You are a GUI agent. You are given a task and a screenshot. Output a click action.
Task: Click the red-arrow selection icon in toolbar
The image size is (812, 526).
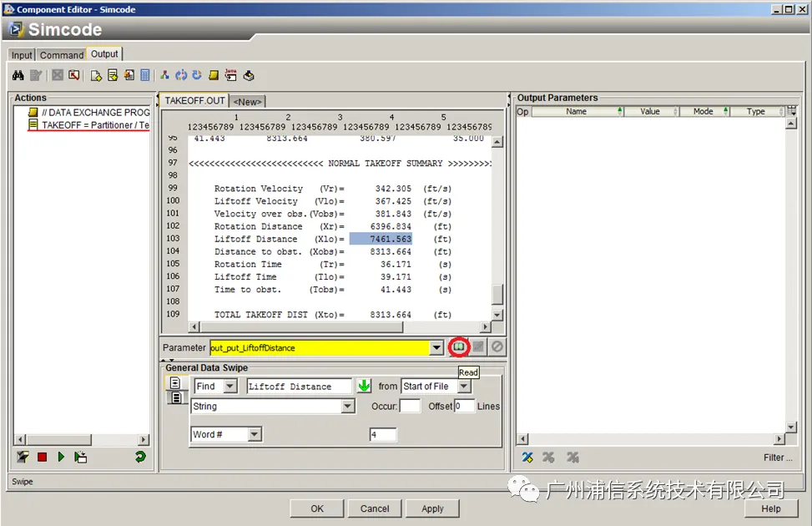point(74,76)
